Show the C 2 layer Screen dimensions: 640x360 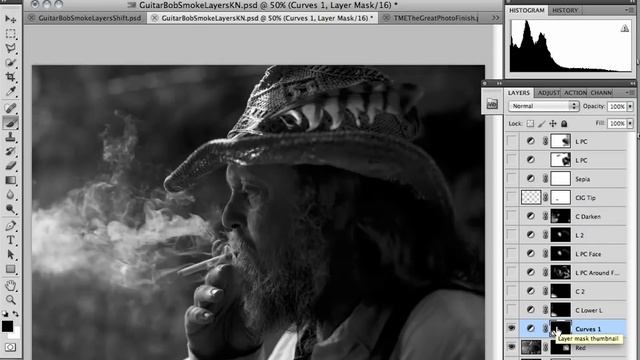511,291
